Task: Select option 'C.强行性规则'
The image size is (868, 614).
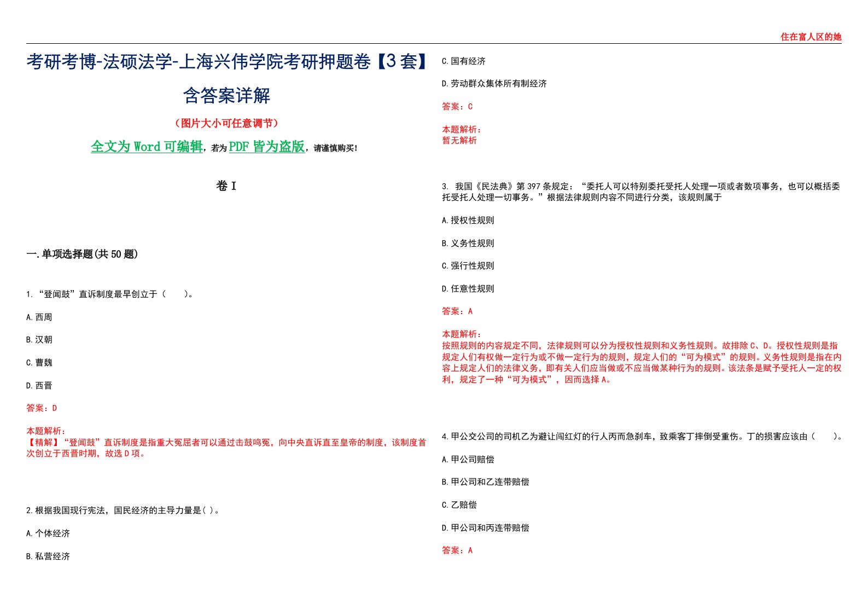Action: click(x=468, y=266)
